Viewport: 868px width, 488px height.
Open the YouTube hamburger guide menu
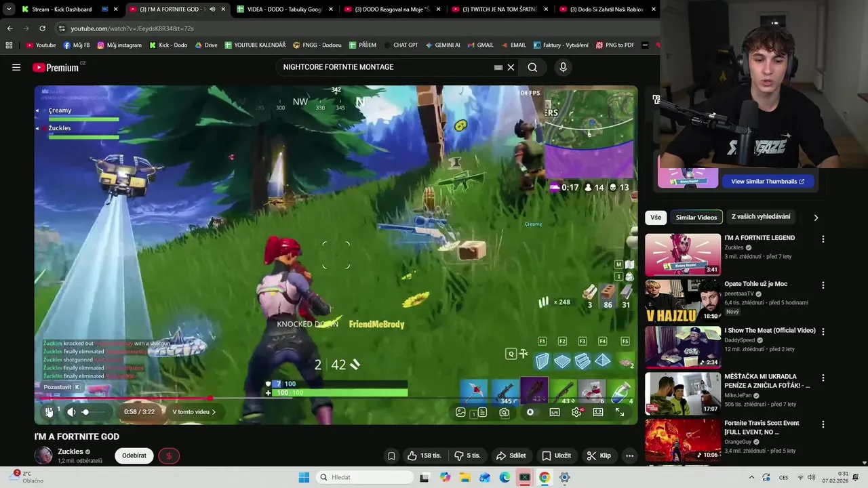click(16, 67)
